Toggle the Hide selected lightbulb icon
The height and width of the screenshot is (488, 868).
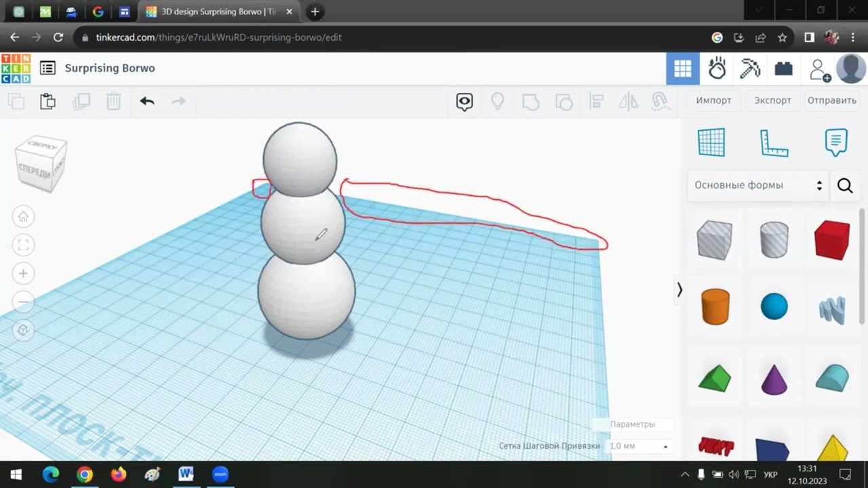click(x=498, y=102)
